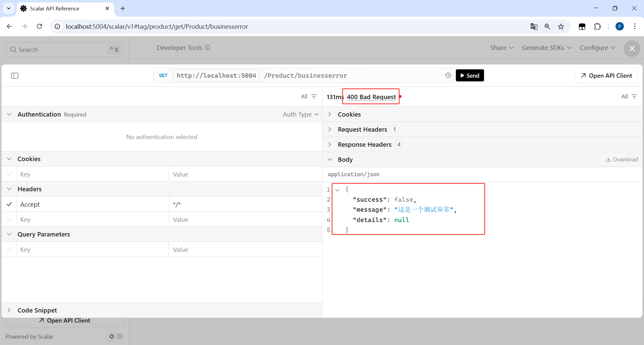
Task: Click the empty Headers Value field
Action: [246, 219]
